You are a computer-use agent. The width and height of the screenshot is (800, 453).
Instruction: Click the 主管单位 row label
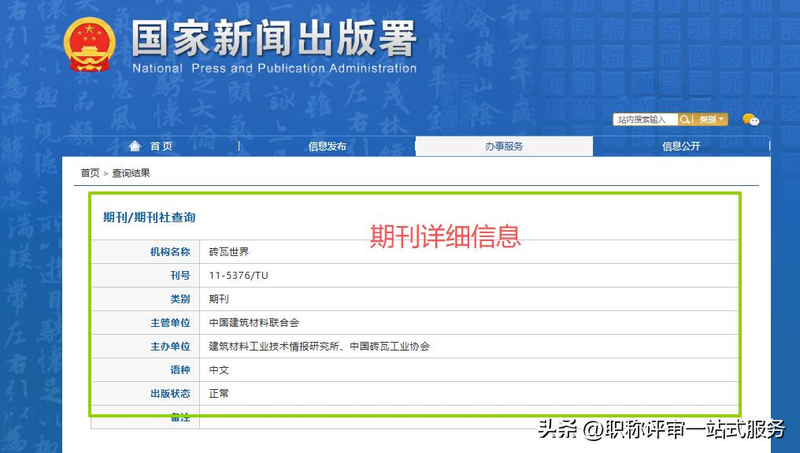170,322
